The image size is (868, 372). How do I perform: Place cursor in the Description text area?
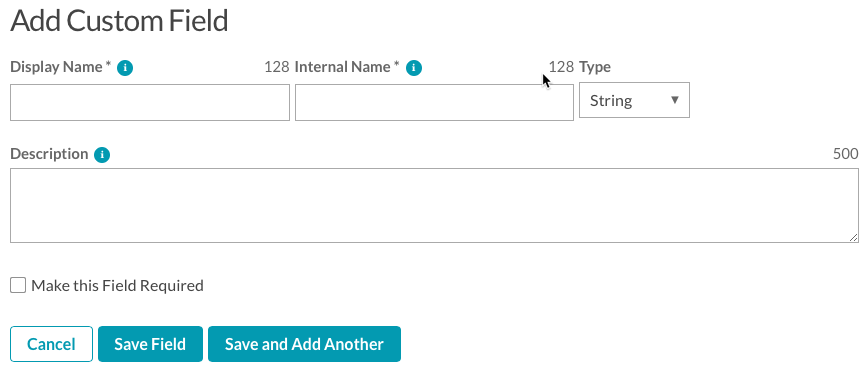pos(435,205)
